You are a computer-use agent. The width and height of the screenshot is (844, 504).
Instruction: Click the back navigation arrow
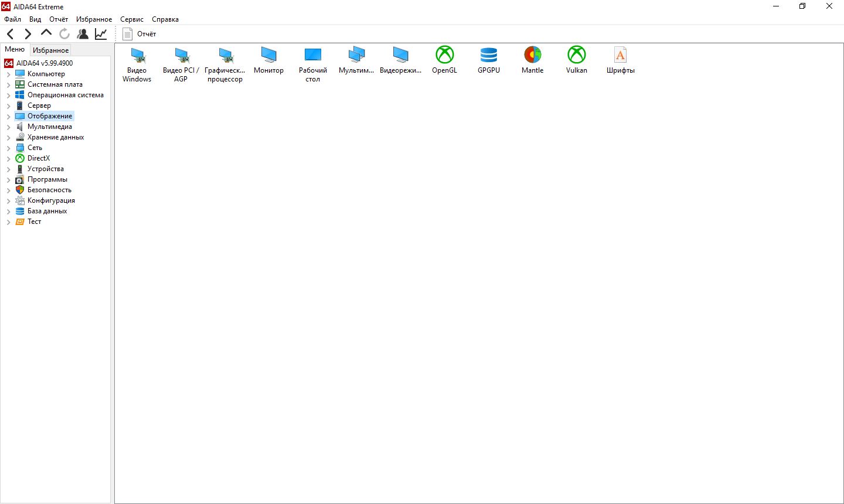click(10, 34)
